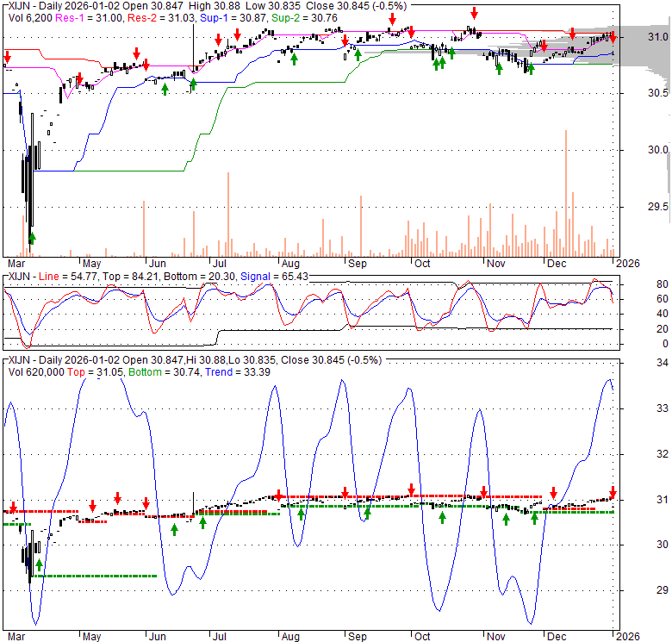Image resolution: width=672 pixels, height=642 pixels.
Task: Select the red arrow at the far right of the bottom panel
Action: pyautogui.click(x=613, y=490)
